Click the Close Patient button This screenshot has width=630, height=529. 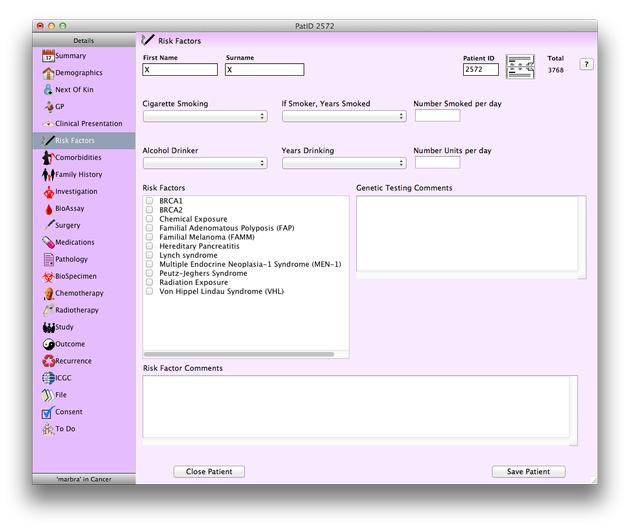click(209, 472)
